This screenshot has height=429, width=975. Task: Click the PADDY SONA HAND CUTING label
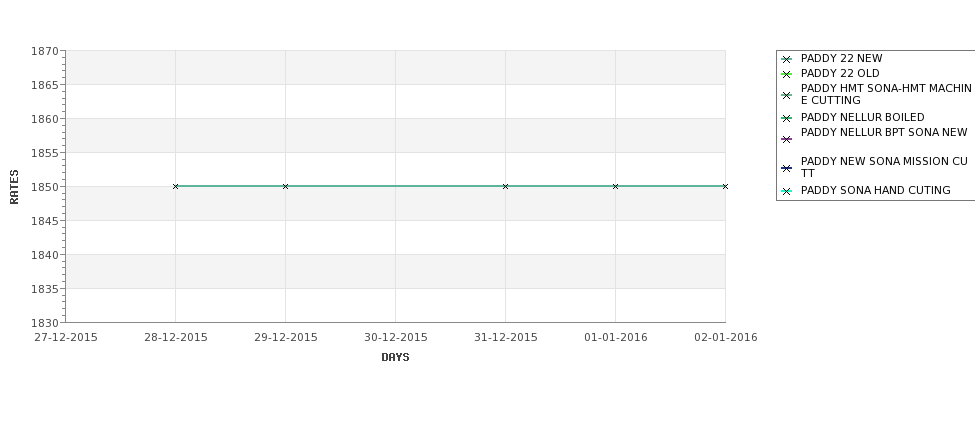click(876, 191)
